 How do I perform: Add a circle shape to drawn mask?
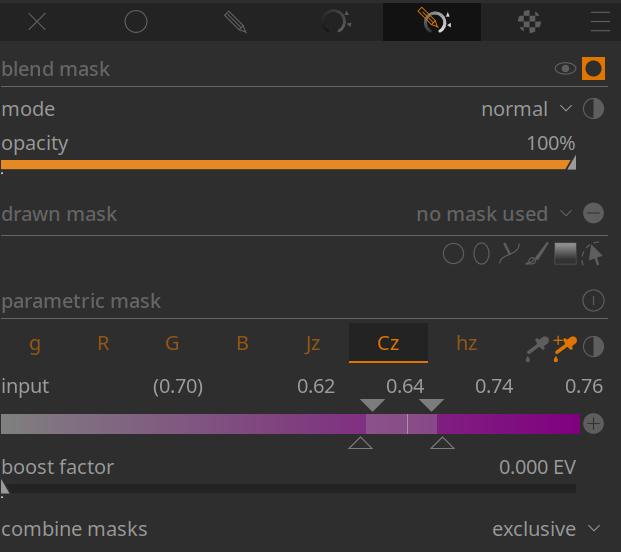(x=453, y=254)
